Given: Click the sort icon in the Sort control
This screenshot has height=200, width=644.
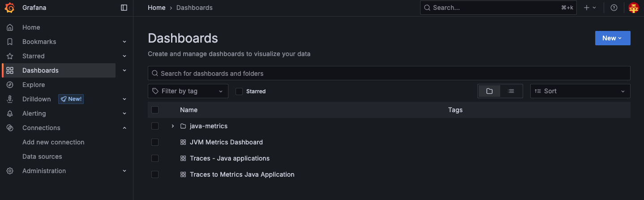Looking at the screenshot, I should 538,91.
